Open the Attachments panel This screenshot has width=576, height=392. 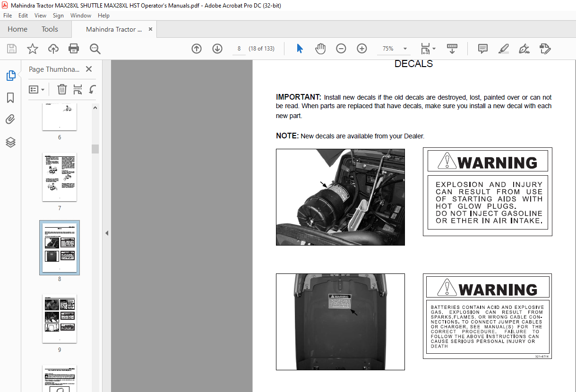click(10, 120)
